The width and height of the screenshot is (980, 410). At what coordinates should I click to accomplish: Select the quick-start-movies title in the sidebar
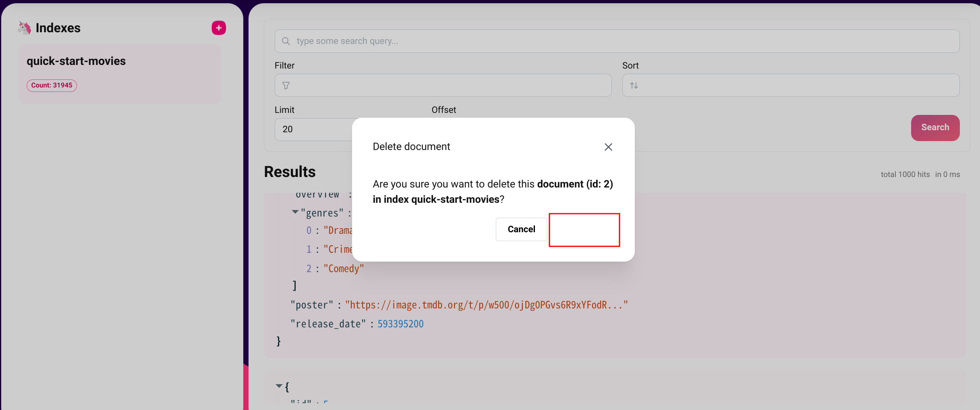click(76, 61)
